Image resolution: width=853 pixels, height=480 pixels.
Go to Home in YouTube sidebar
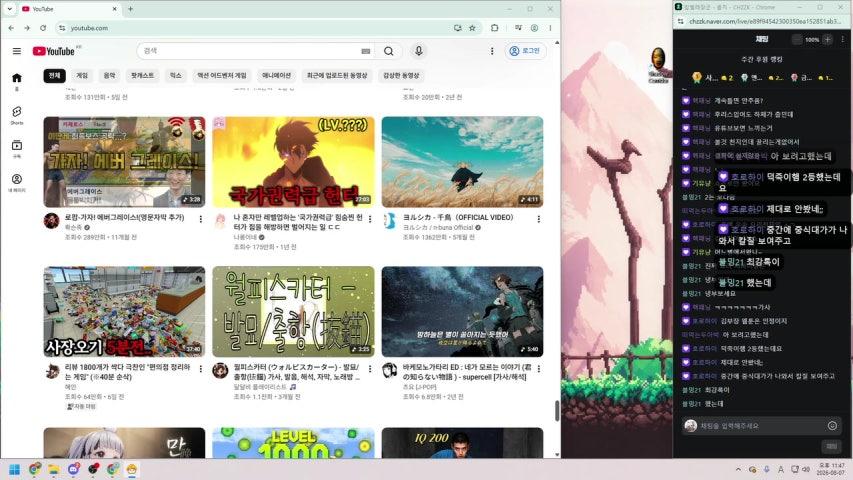click(17, 81)
